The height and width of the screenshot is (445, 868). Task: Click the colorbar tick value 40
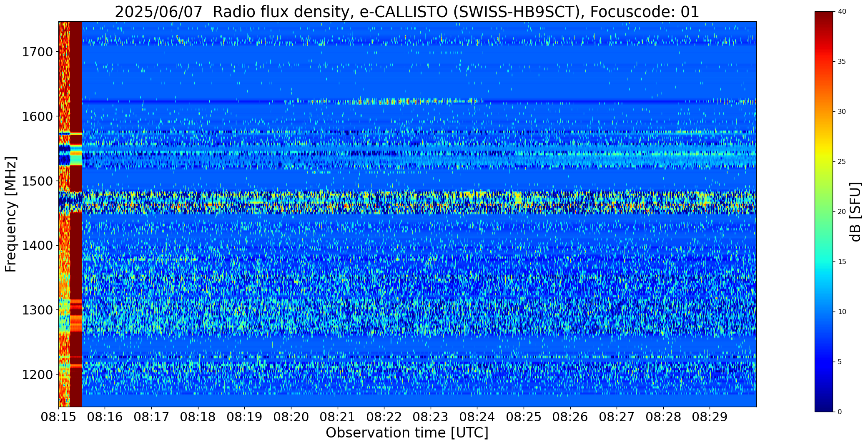tap(842, 12)
